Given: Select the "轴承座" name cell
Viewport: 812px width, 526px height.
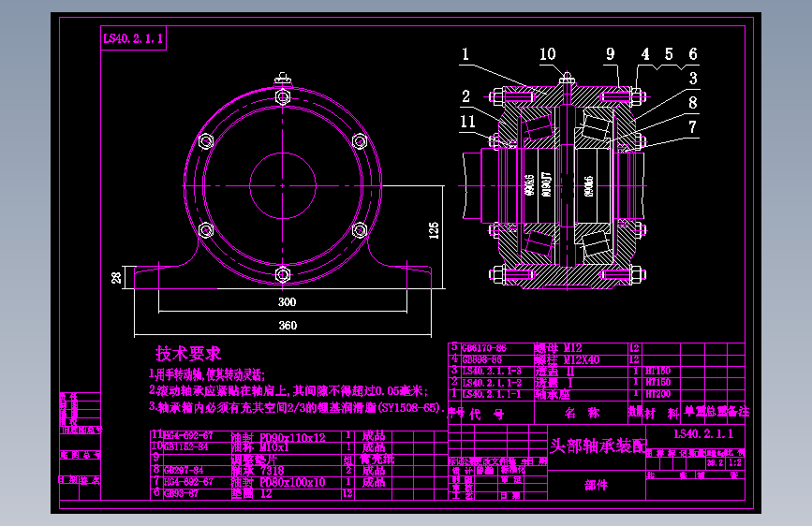Looking at the screenshot, I should coord(552,394).
